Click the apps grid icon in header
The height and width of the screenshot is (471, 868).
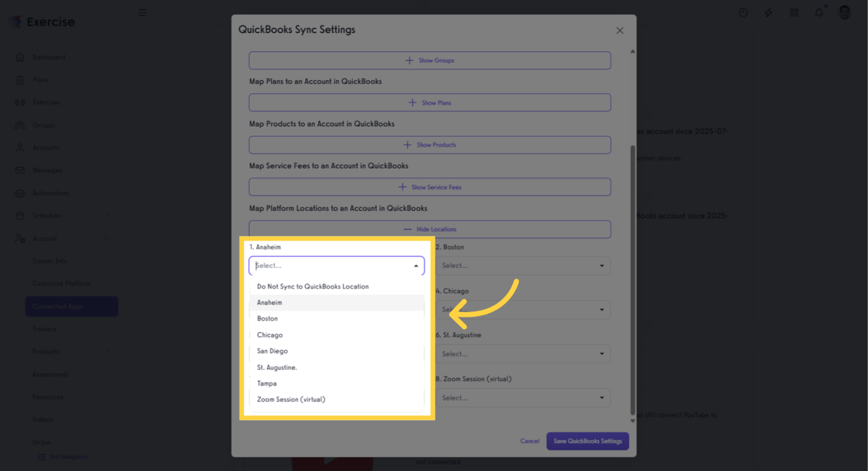[x=794, y=13]
